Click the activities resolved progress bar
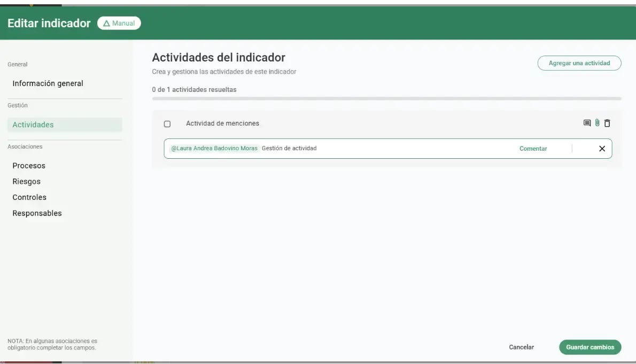The width and height of the screenshot is (636, 364). pos(386,99)
